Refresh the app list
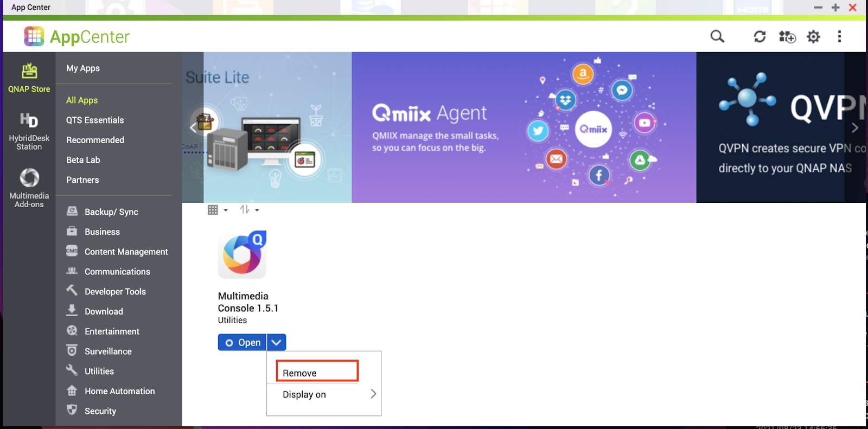 [x=759, y=36]
